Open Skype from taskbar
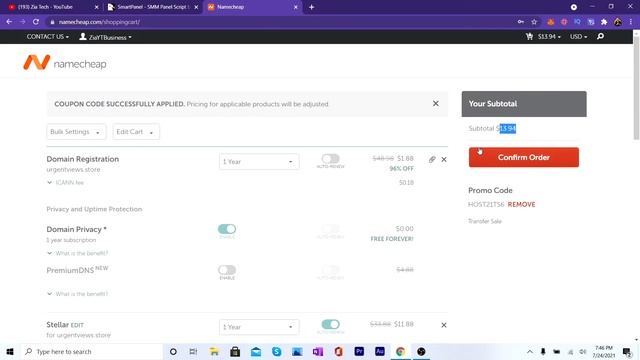Screen dimensions: 640x360 [x=277, y=351]
